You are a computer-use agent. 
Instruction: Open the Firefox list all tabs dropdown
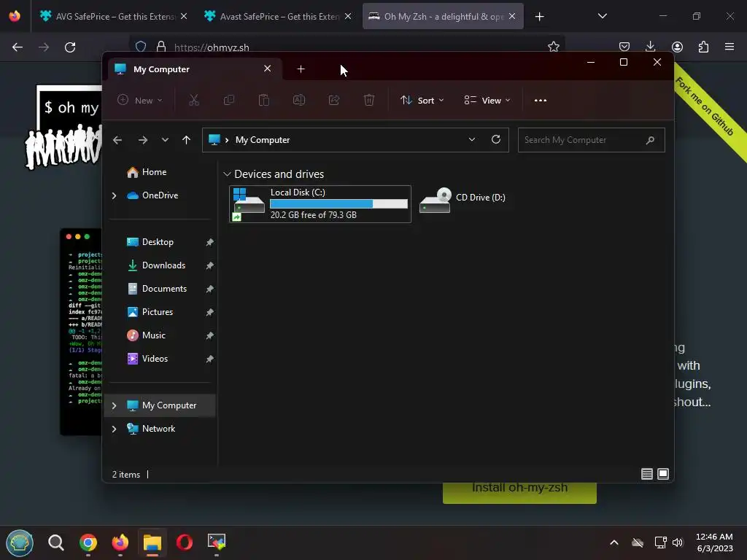(602, 16)
